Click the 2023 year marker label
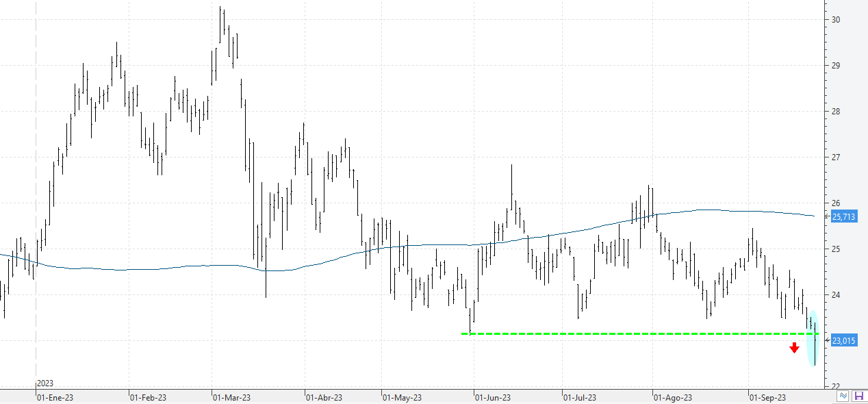Image resolution: width=868 pixels, height=404 pixels. pos(45,383)
